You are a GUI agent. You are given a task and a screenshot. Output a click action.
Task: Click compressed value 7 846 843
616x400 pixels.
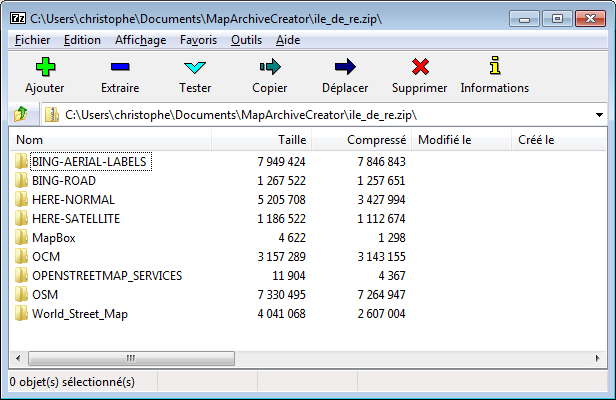tap(381, 161)
